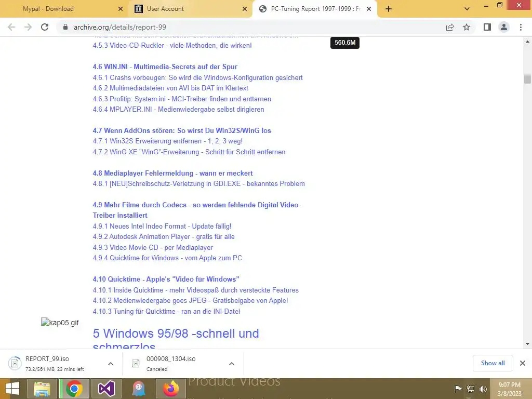Click the 560.6M size badge

[345, 43]
